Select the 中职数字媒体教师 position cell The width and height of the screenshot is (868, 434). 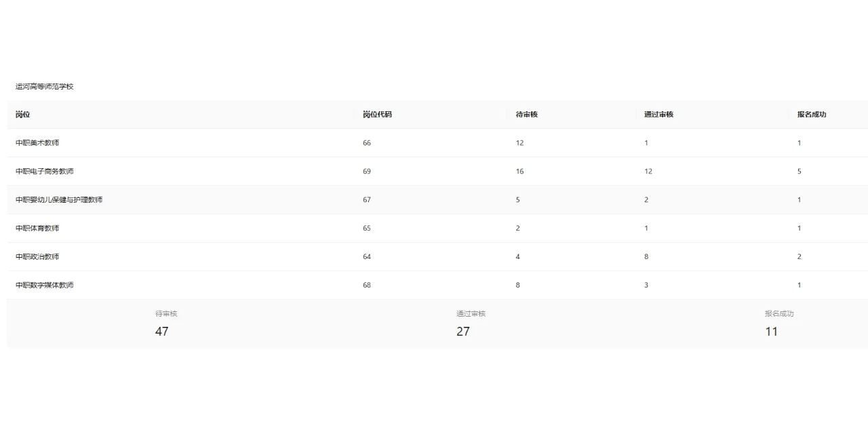pos(45,285)
